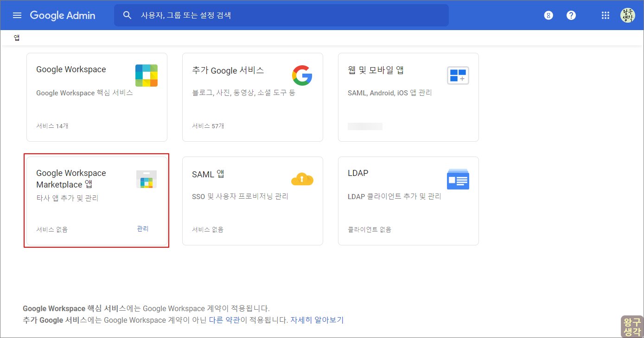Click bold 'Google Workspace 핵심 서비스' footer text
This screenshot has width=644, height=338.
74,308
